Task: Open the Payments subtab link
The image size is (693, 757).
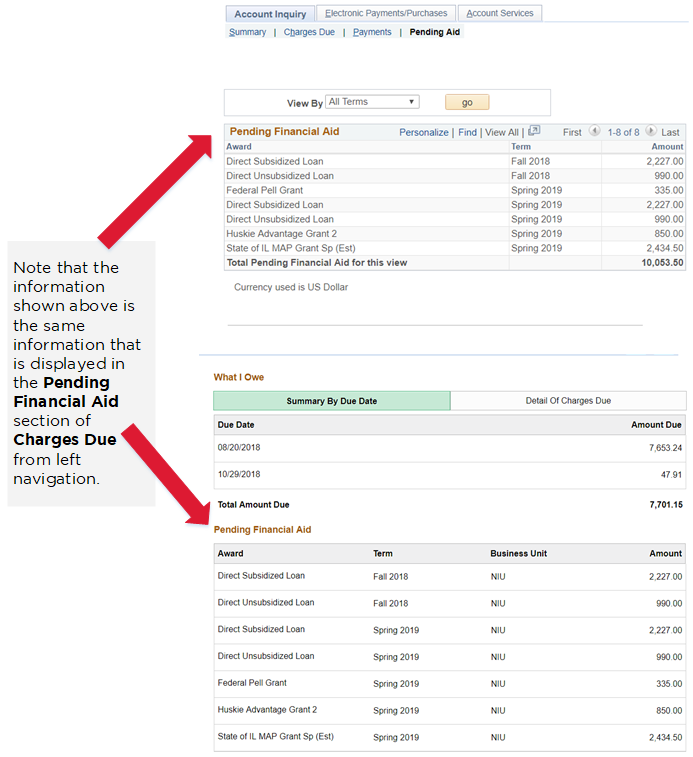Action: tap(372, 32)
